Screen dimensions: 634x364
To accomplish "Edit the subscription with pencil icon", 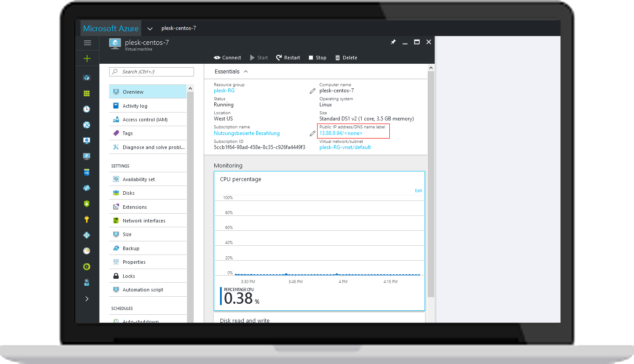I will pos(312,133).
